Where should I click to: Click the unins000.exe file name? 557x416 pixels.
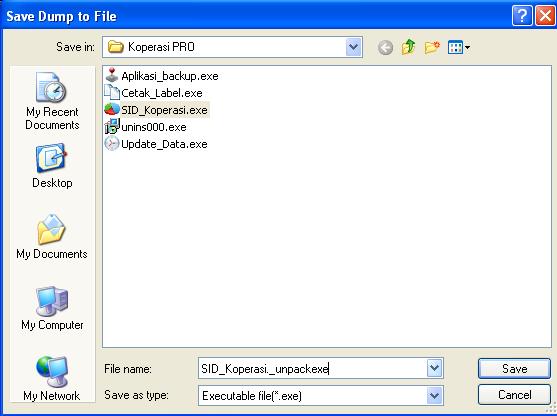tap(153, 127)
